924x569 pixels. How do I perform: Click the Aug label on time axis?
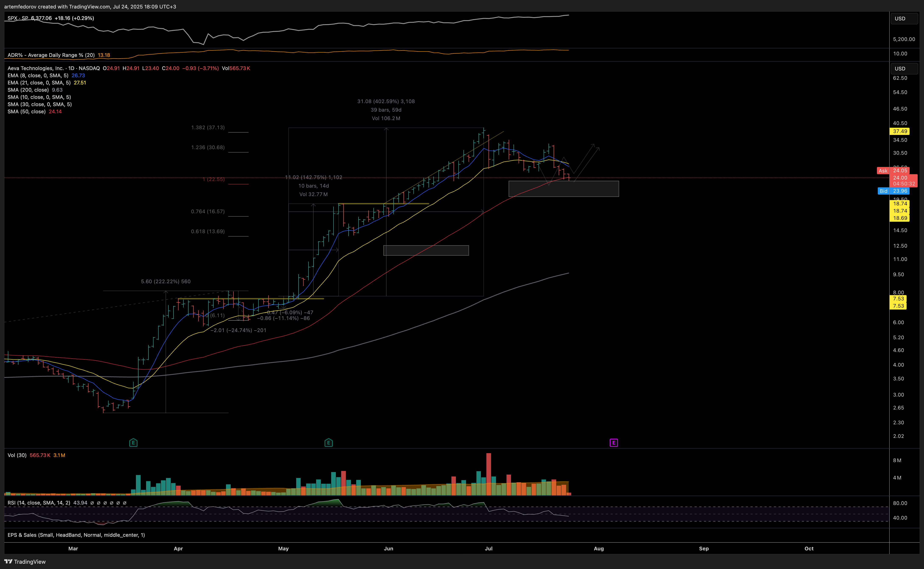click(x=599, y=548)
